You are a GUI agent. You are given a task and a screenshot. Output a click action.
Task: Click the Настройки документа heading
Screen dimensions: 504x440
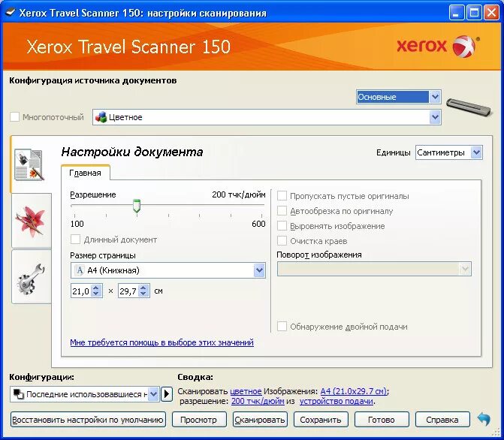(x=132, y=152)
